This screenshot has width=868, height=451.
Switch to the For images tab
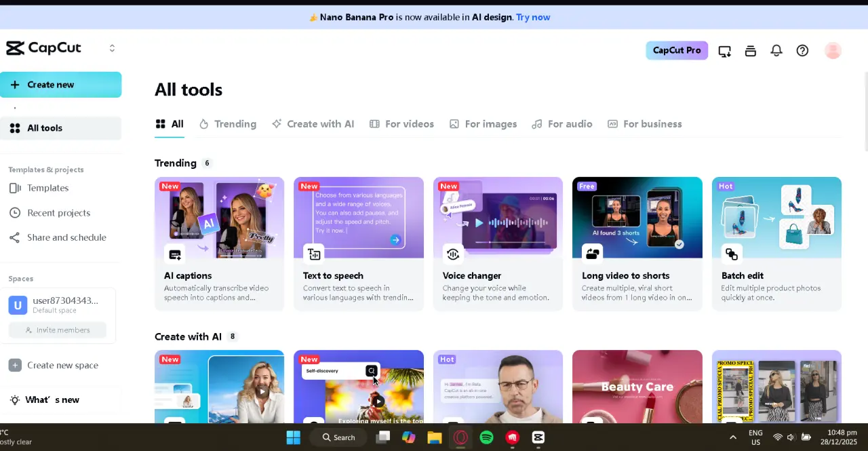(x=483, y=124)
